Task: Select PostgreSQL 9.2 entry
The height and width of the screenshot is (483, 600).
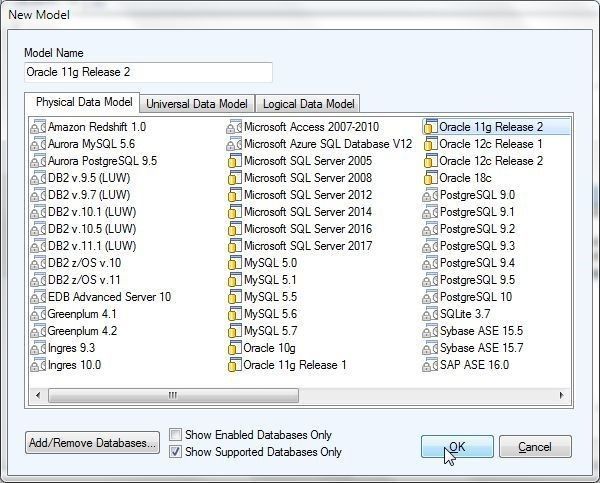Action: (469, 229)
